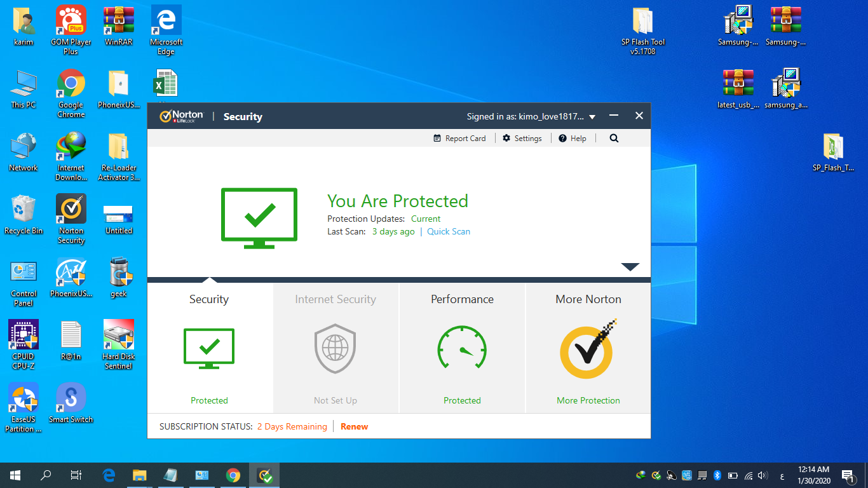Open taskbar search magnifier
This screenshot has width=868, height=488.
click(x=46, y=475)
